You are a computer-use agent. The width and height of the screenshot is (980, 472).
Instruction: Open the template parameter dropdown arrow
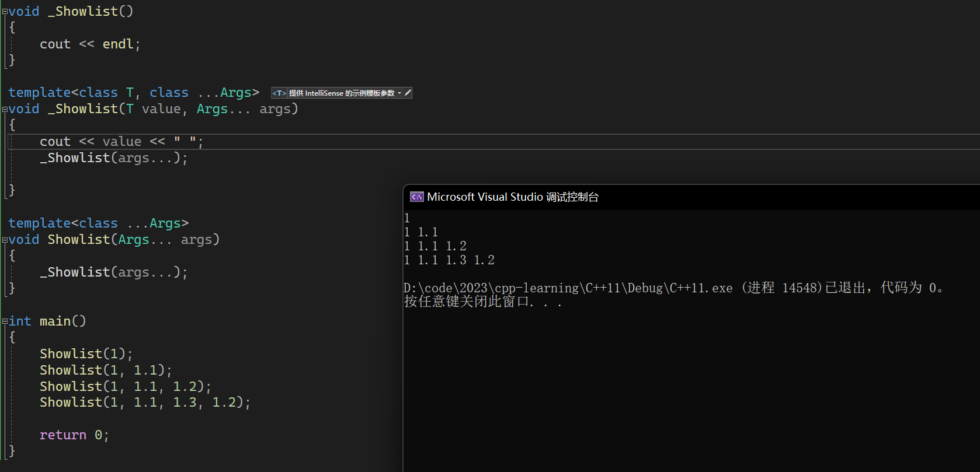point(399,93)
